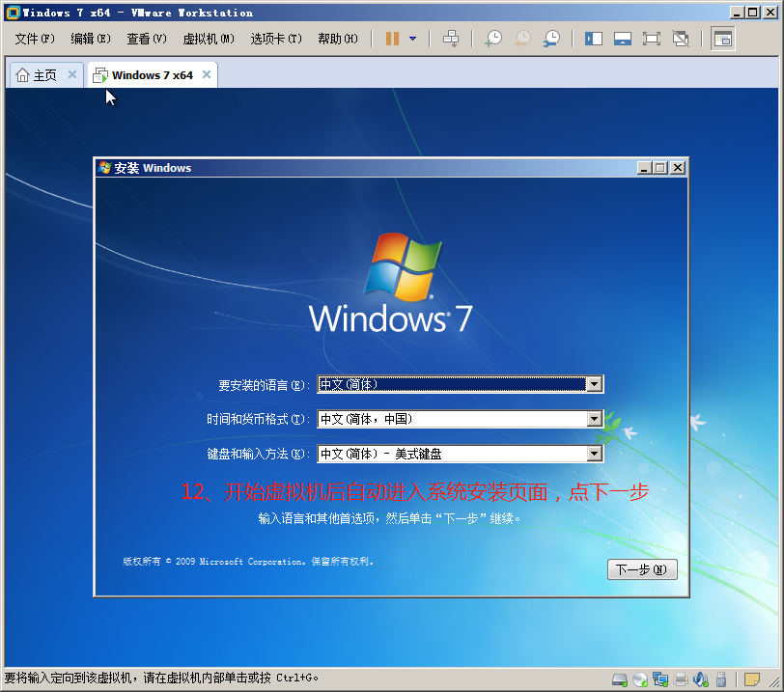Click the status bar Ctrl+G hint text
The width and height of the screenshot is (784, 692).
pos(161,678)
